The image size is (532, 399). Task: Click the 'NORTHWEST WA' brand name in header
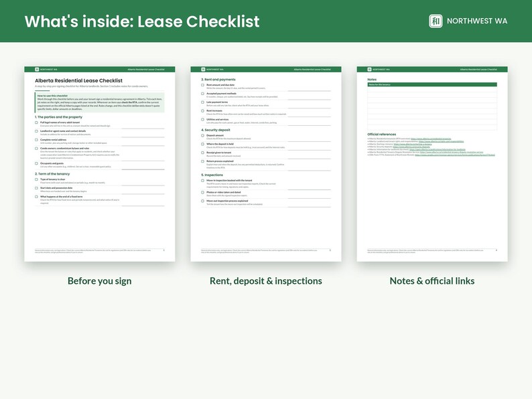coord(477,21)
